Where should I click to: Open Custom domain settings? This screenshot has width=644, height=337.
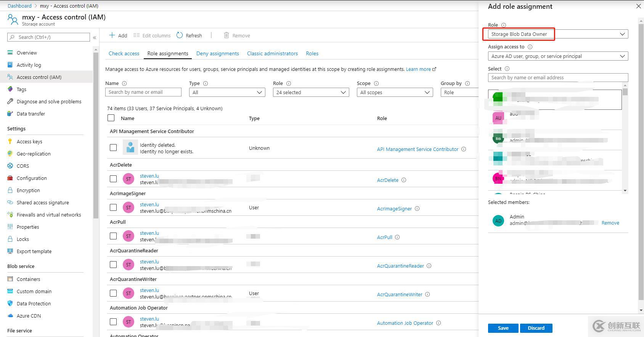pyautogui.click(x=34, y=291)
